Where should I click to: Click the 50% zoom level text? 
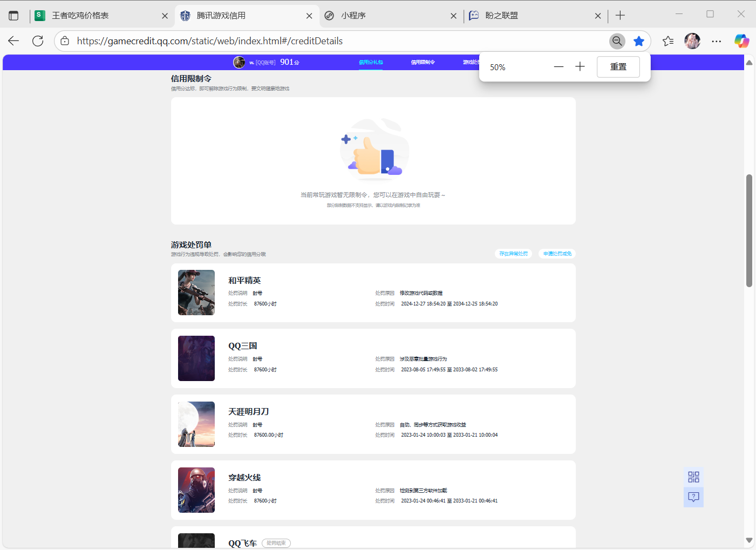point(498,67)
